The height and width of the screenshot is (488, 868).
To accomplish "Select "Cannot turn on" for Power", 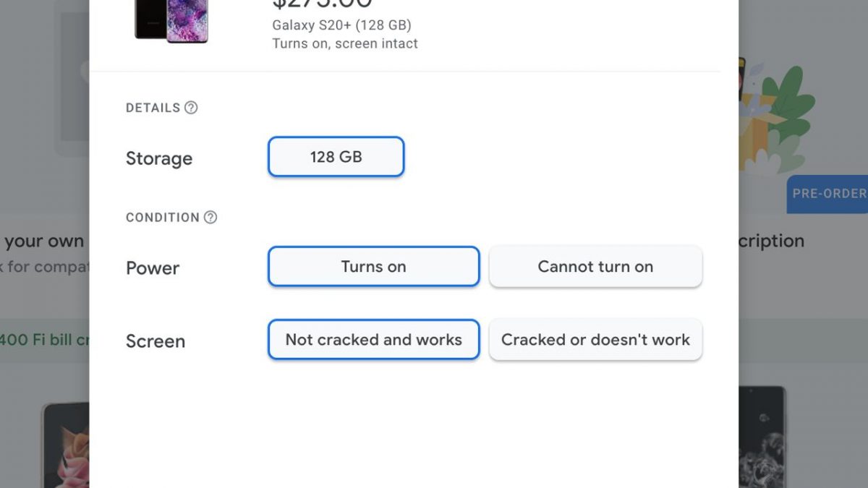I will pos(595,267).
